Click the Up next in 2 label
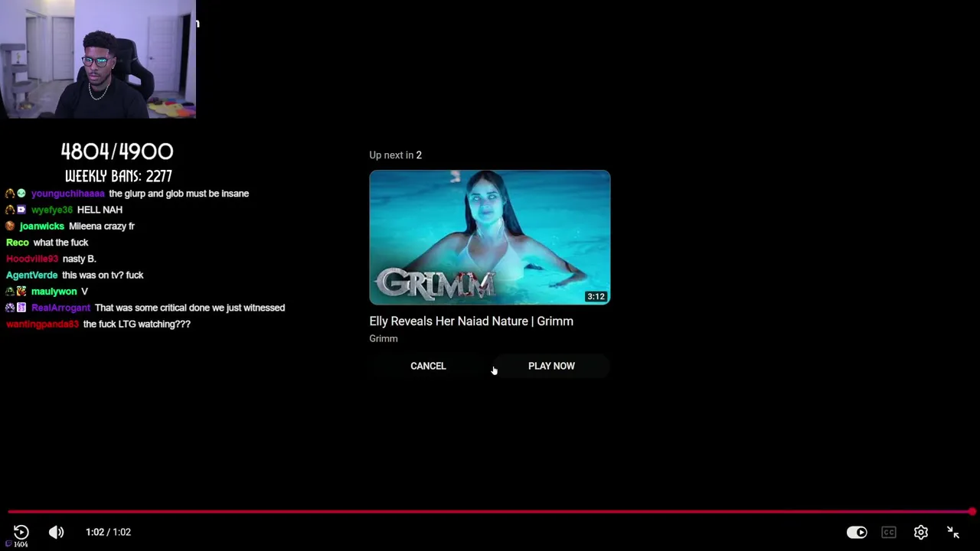 point(396,155)
